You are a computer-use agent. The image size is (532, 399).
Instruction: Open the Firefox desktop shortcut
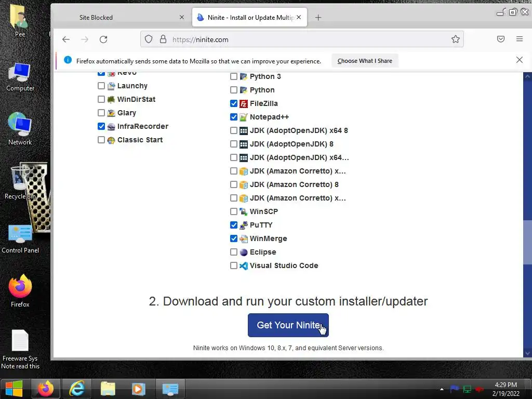coord(20,291)
